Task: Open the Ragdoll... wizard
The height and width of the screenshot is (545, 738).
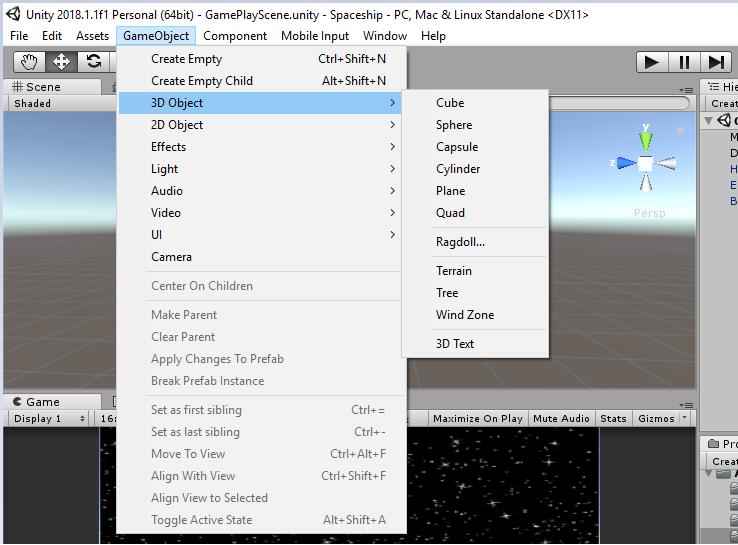Action: (x=475, y=242)
